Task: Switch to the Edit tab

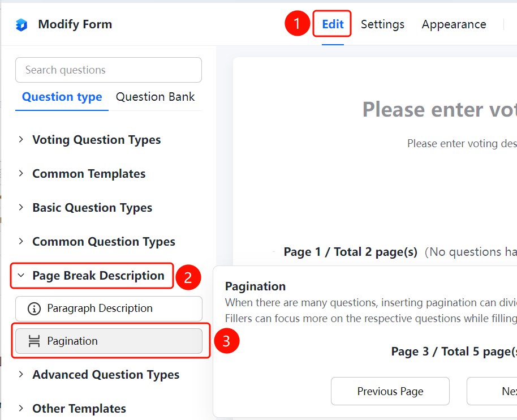Action: [x=333, y=24]
